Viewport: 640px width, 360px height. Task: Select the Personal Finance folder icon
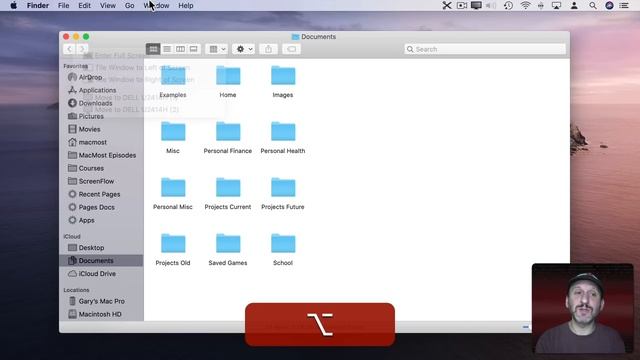[228, 131]
